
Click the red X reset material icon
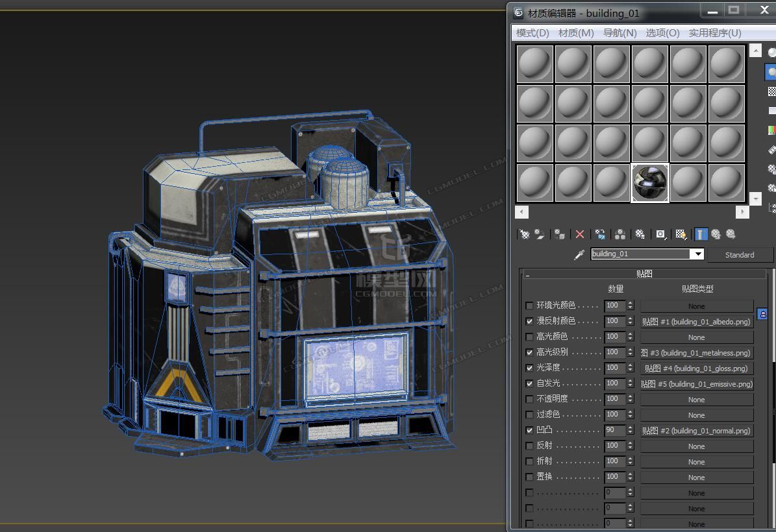[x=580, y=234]
